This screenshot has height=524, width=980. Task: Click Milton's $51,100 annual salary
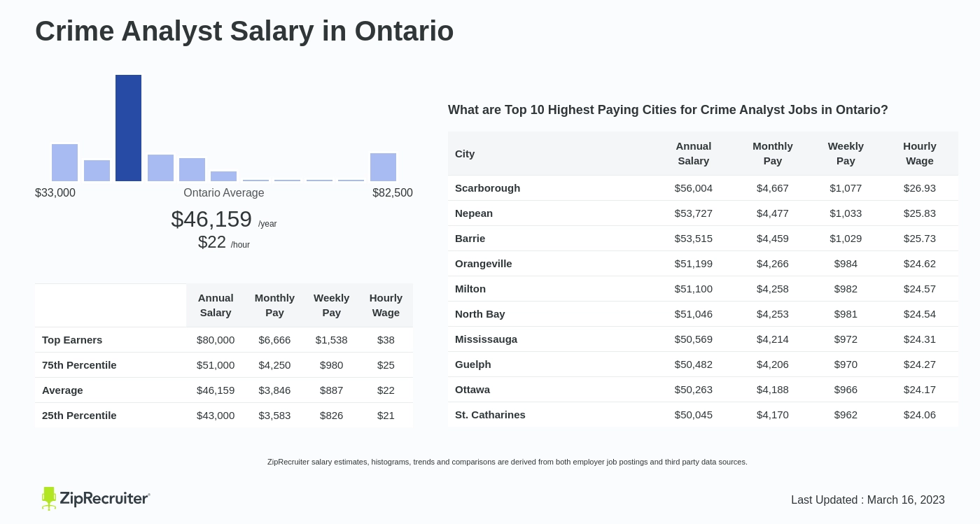[x=694, y=288]
